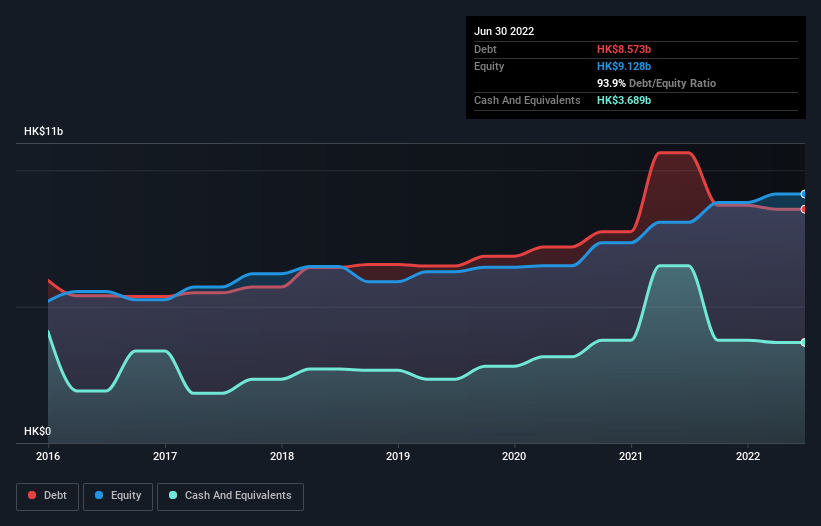The height and width of the screenshot is (526, 821).
Task: Click the Equity row label in tooltip
Action: click(489, 66)
